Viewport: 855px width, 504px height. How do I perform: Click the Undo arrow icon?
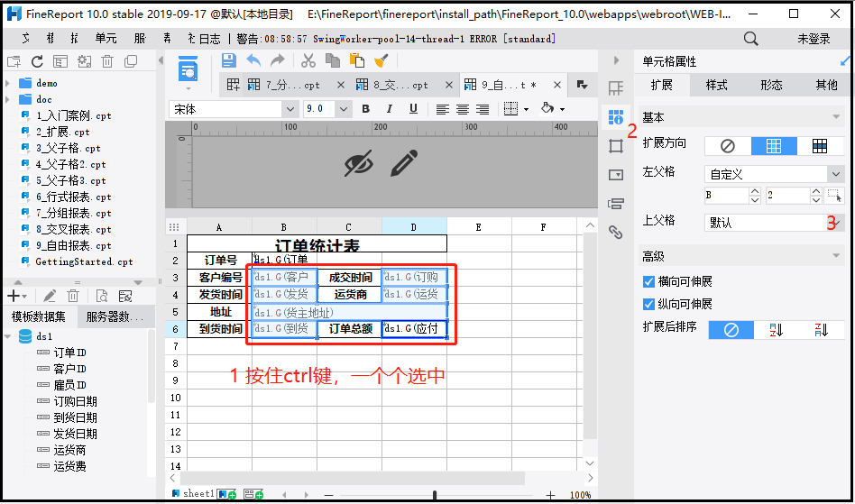click(253, 60)
